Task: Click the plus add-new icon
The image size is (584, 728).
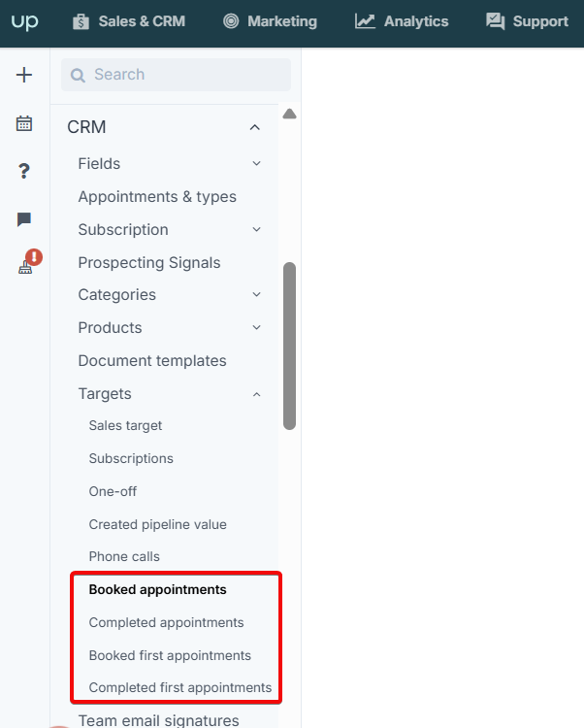Action: click(x=24, y=75)
